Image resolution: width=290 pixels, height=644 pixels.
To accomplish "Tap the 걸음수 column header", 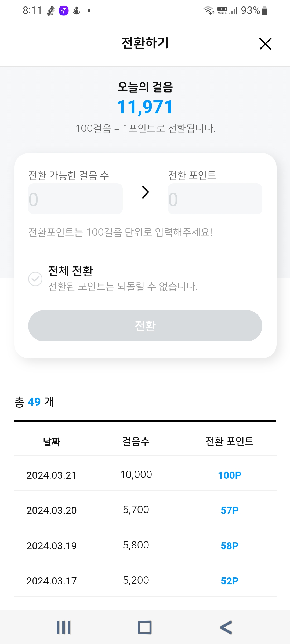I will 136,441.
